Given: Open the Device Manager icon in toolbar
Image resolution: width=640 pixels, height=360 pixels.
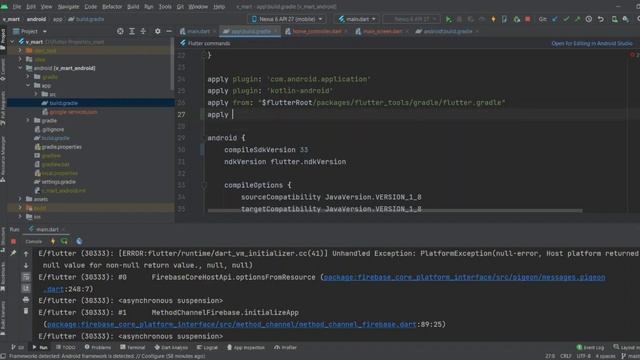Looking at the screenshot, I should point(614,19).
